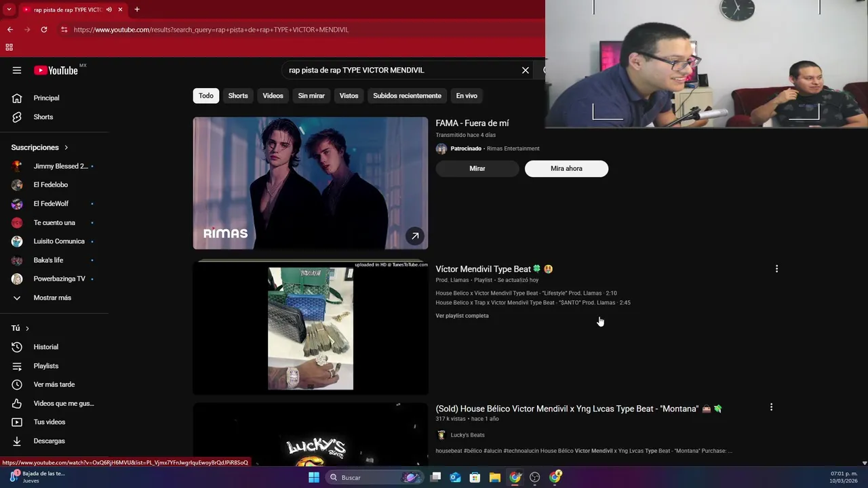The height and width of the screenshot is (488, 868).
Task: Open site information icon in address bar
Action: 64,30
